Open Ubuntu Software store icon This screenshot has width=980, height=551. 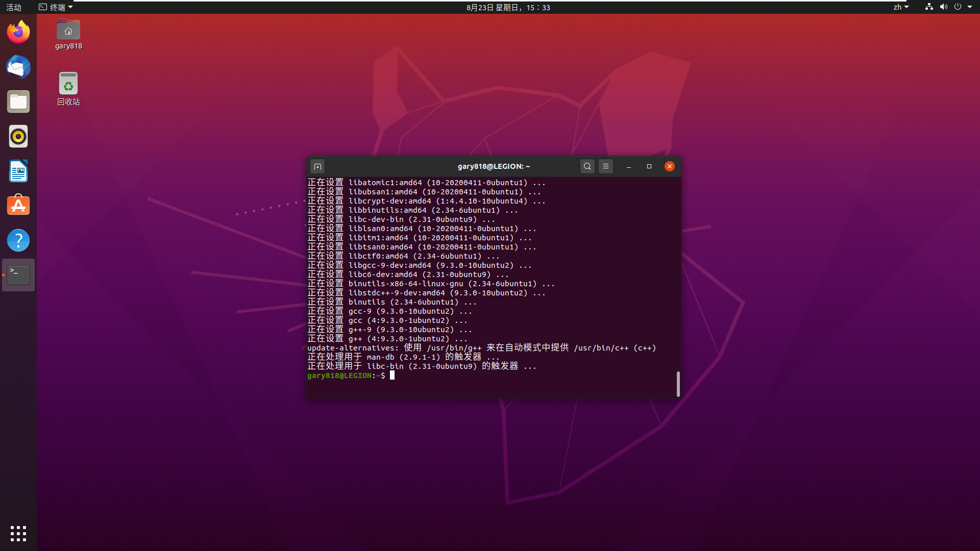click(x=18, y=206)
